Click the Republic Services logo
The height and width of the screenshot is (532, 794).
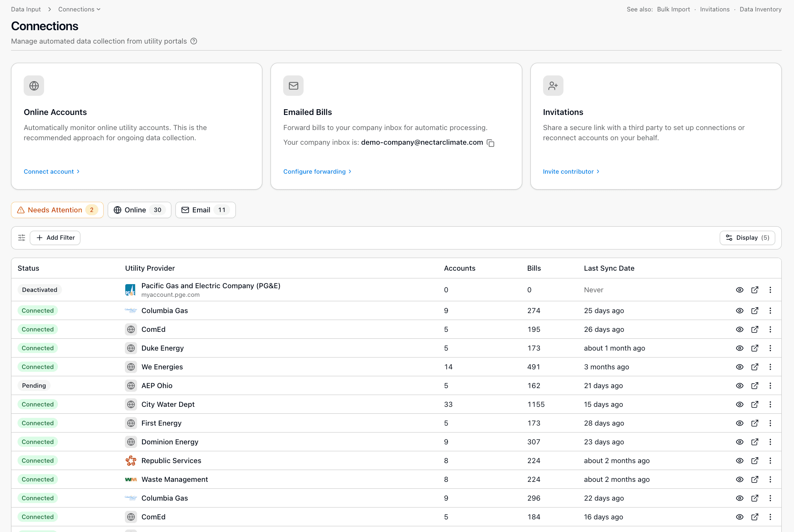(x=131, y=461)
